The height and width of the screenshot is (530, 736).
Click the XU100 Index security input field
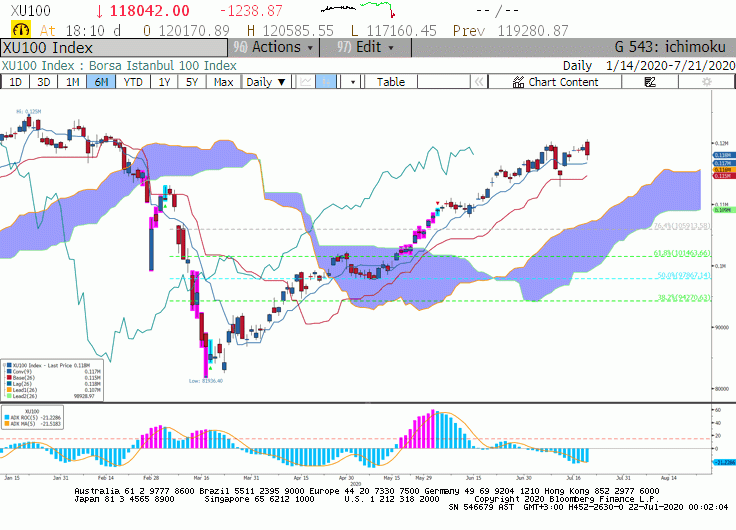point(114,47)
